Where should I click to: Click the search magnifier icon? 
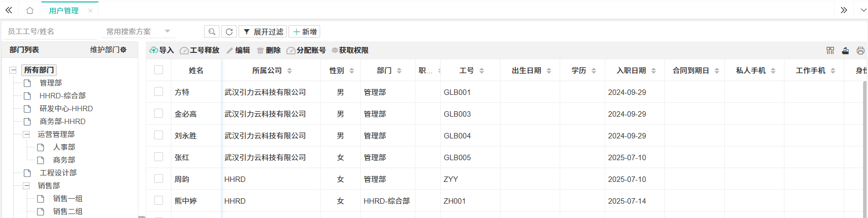(211, 32)
